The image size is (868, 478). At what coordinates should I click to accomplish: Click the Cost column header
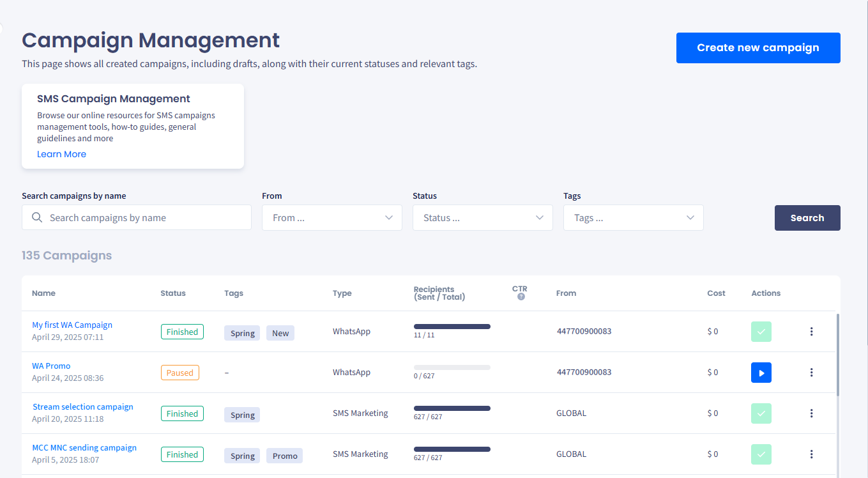pyautogui.click(x=716, y=293)
